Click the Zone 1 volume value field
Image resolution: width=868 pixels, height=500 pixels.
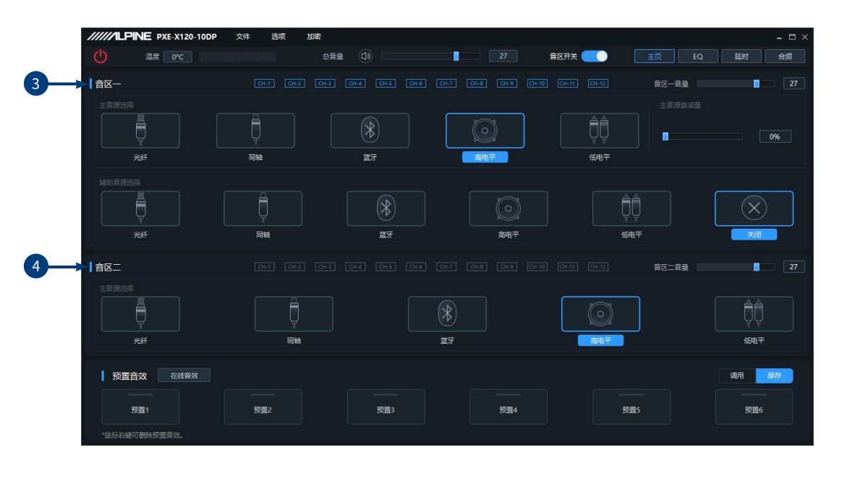tap(794, 83)
